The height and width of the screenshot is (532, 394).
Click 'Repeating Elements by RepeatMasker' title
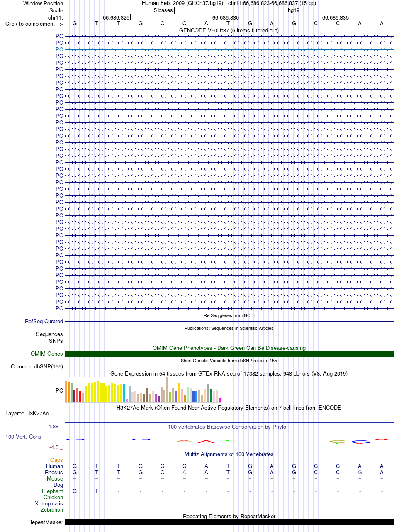coord(229,516)
